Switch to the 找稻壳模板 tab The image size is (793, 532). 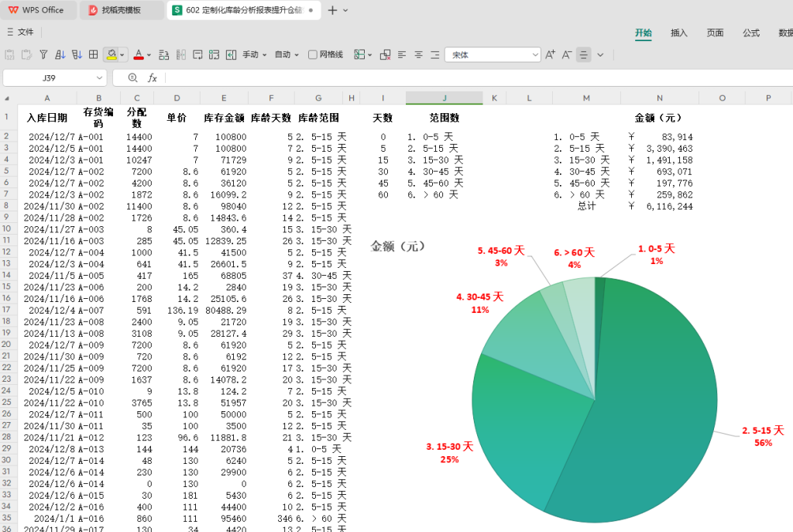coord(121,10)
